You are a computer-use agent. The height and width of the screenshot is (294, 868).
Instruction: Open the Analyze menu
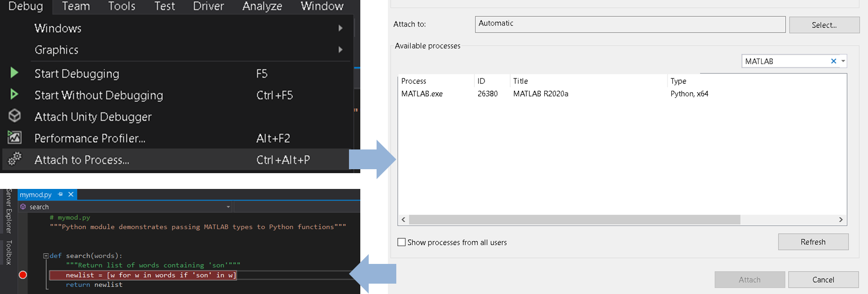(x=262, y=6)
